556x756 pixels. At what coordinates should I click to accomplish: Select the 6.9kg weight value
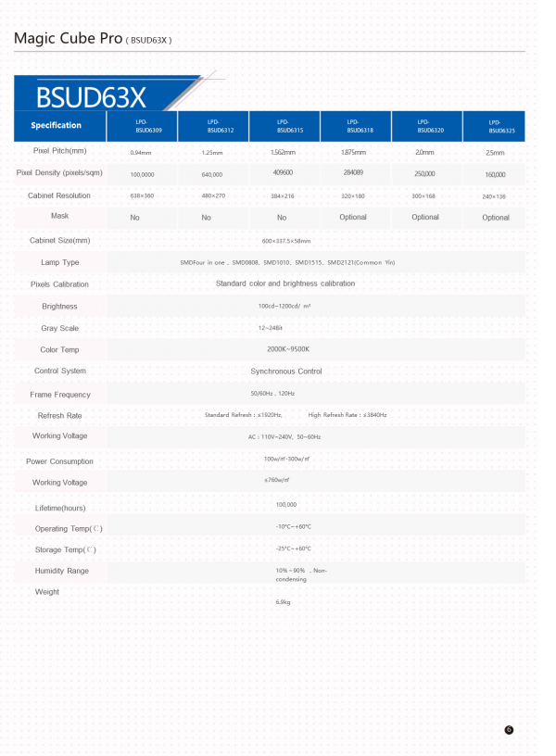point(284,602)
